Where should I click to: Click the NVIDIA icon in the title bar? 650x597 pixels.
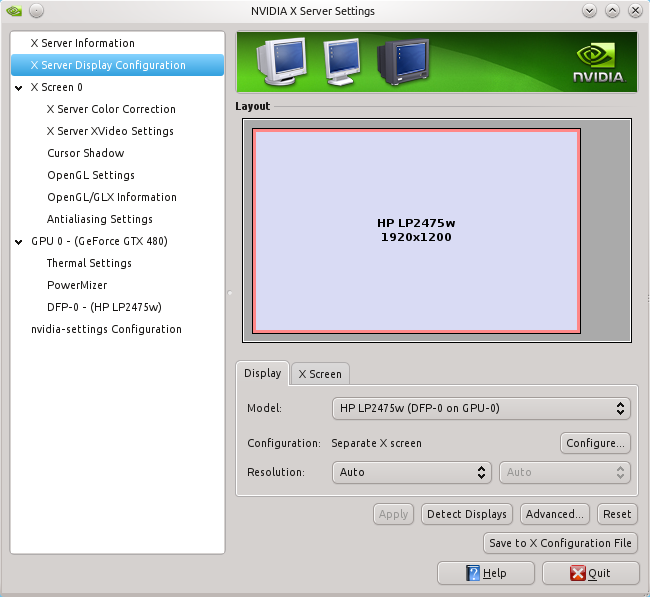(12, 11)
